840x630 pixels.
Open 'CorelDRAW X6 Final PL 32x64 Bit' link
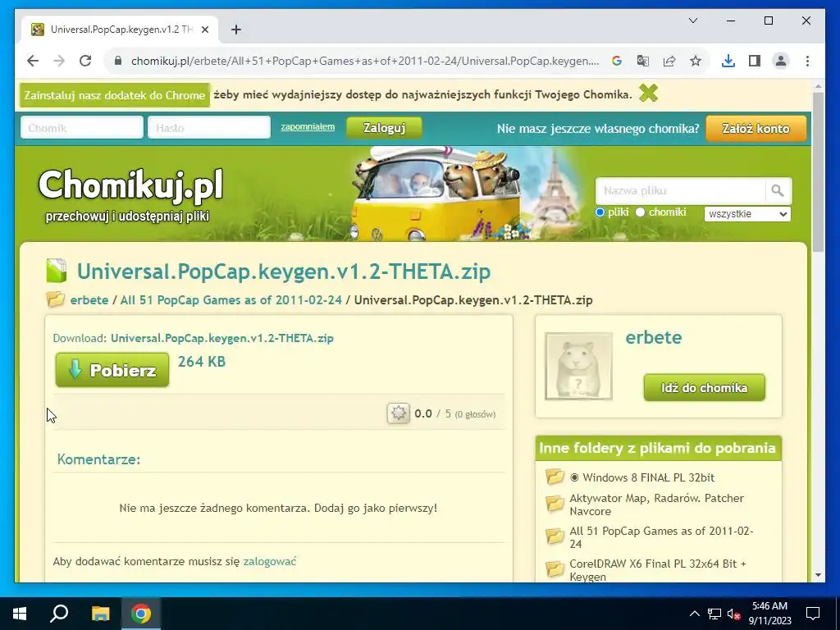pyautogui.click(x=657, y=570)
